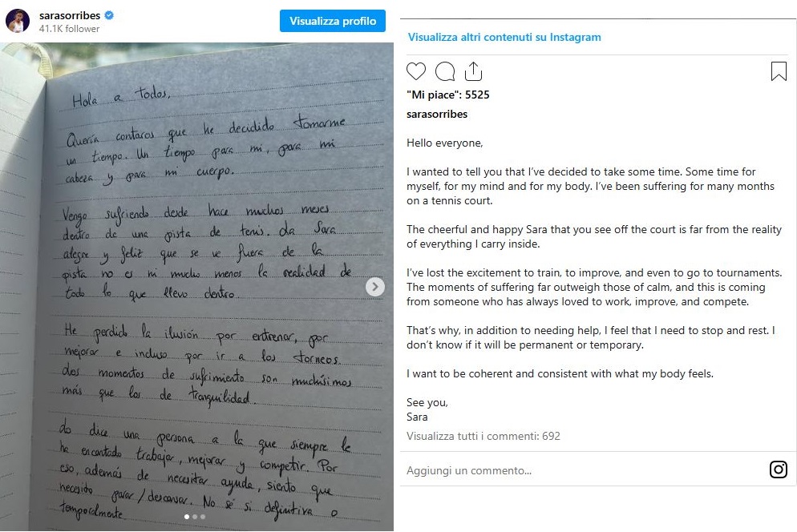This screenshot has width=797, height=532.
Task: Click the "Mi piace": 5525 count
Action: [x=447, y=95]
